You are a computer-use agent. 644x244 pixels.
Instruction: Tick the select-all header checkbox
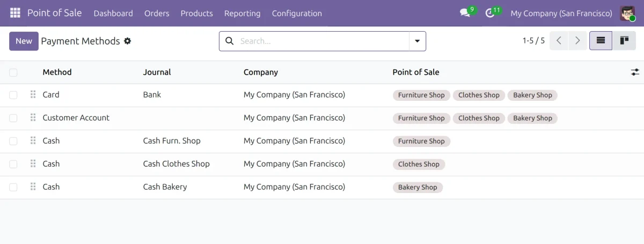13,72
